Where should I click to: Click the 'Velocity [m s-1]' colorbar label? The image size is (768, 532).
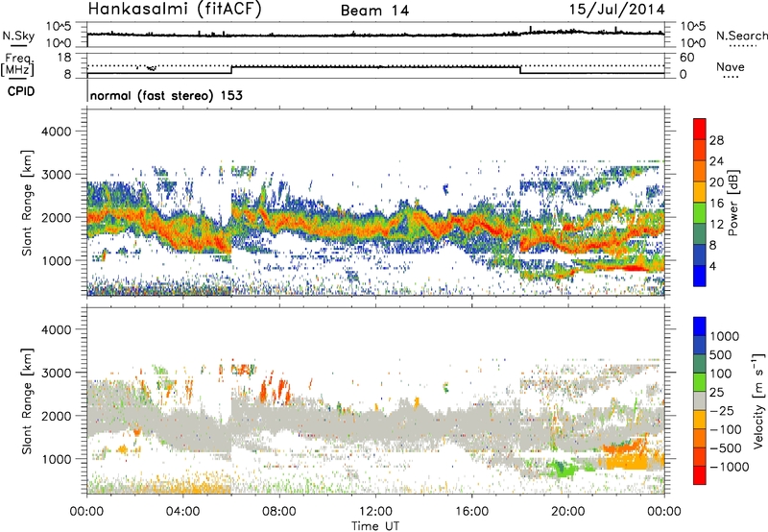[x=758, y=400]
